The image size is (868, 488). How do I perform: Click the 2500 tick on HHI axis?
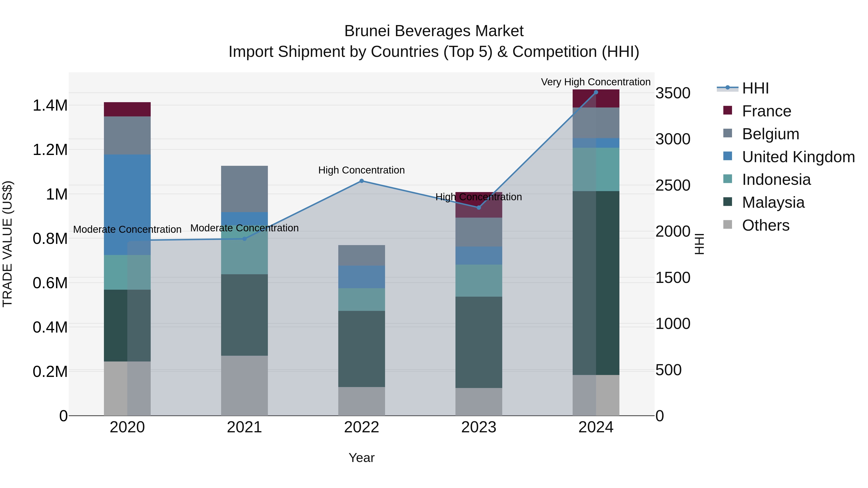[x=673, y=185]
